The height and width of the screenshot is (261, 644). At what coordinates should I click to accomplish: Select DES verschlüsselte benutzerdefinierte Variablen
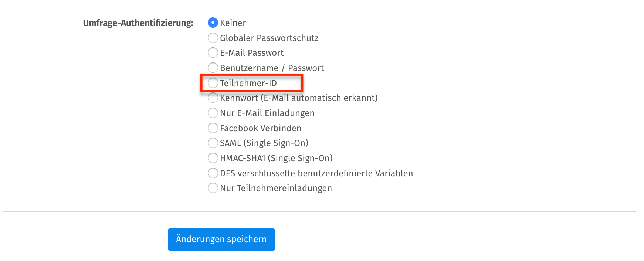point(213,173)
